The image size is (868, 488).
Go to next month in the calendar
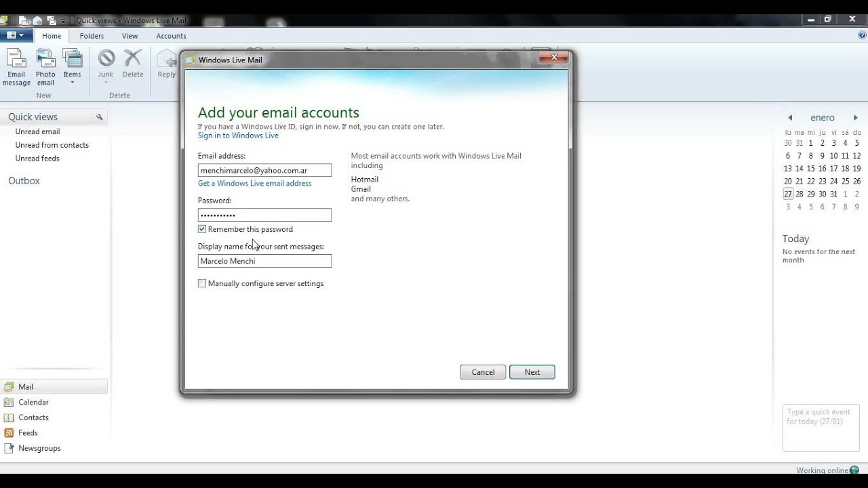click(x=856, y=118)
